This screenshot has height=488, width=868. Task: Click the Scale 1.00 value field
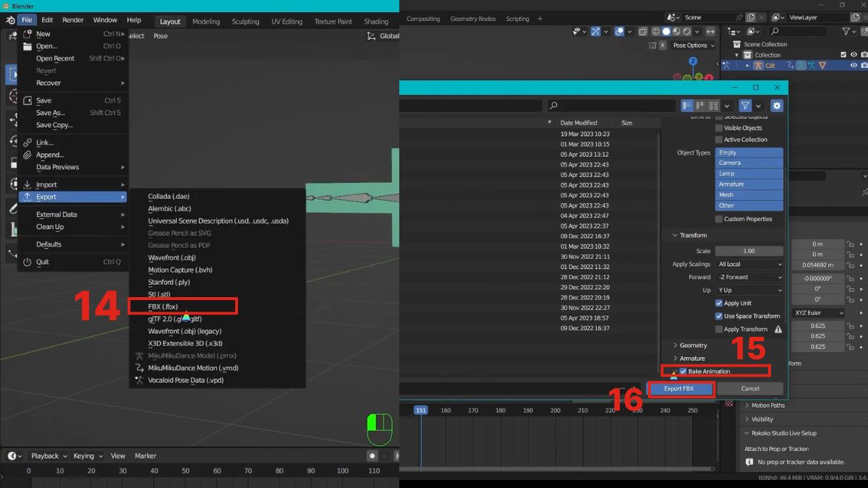pos(749,251)
